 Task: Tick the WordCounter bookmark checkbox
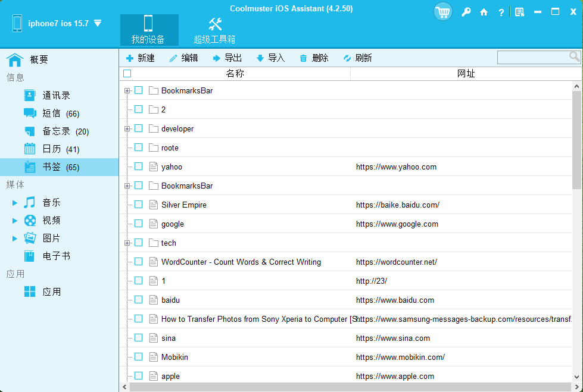tap(138, 262)
